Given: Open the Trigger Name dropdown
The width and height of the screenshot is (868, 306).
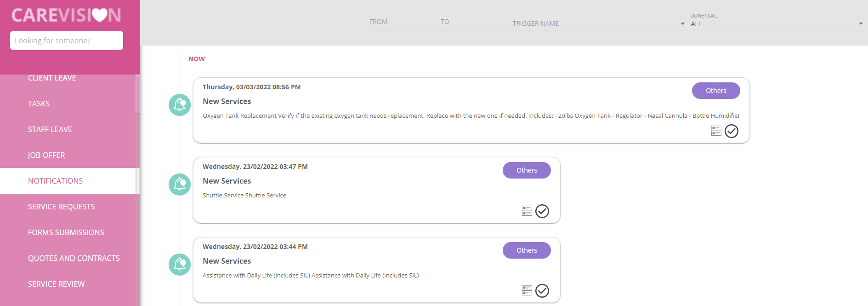Looking at the screenshot, I should [598, 23].
